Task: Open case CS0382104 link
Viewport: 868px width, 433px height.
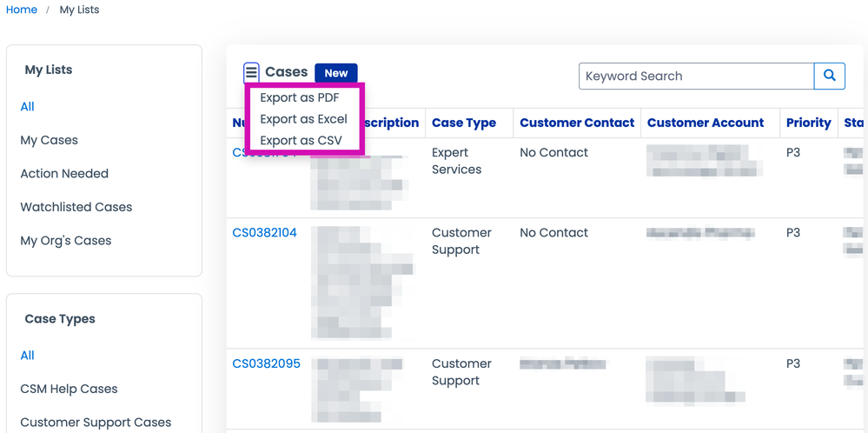Action: pos(264,232)
